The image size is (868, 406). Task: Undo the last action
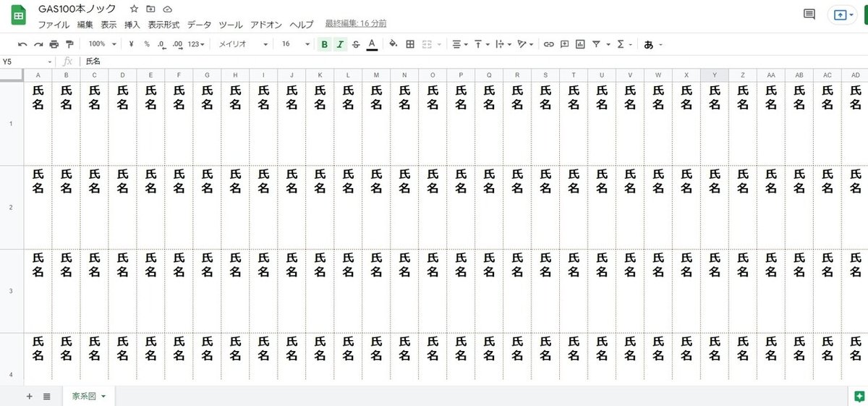pyautogui.click(x=22, y=44)
